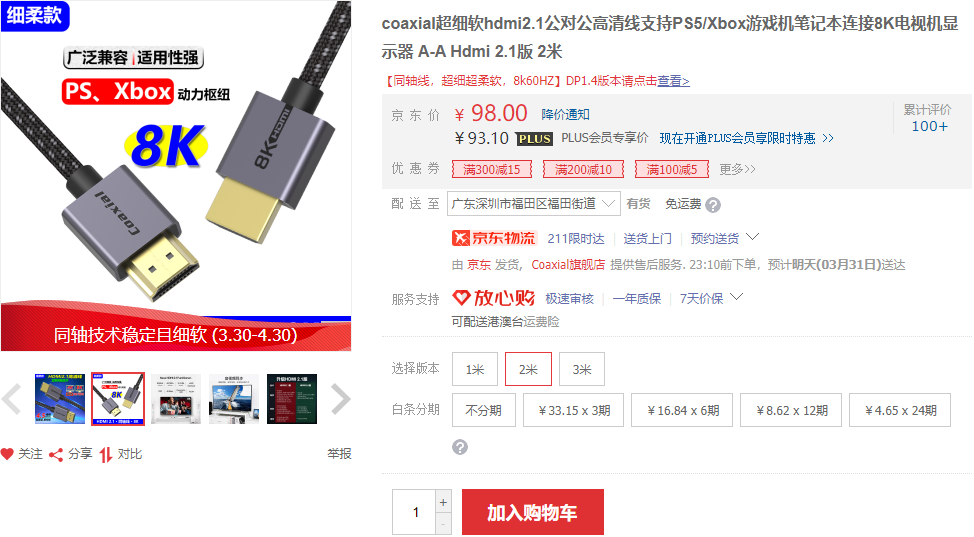Select the 3米 version option
This screenshot has width=974, height=537.
pyautogui.click(x=581, y=369)
